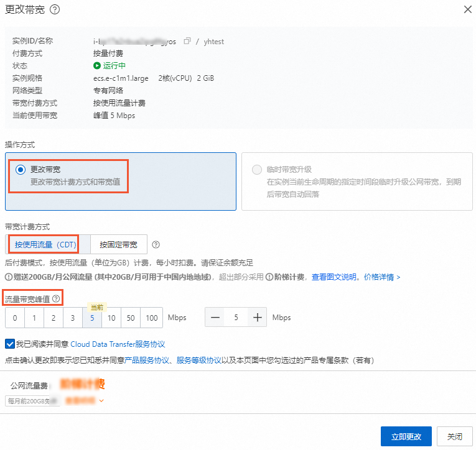Close the dialog with the X icon
The image size is (476, 450).
pyautogui.click(x=467, y=9)
